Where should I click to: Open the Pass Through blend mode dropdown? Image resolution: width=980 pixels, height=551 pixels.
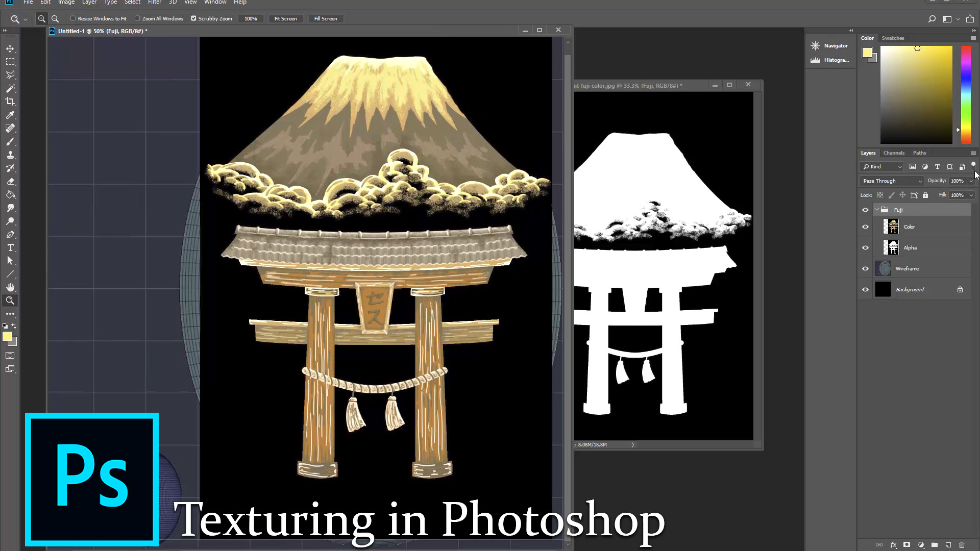[x=892, y=181]
